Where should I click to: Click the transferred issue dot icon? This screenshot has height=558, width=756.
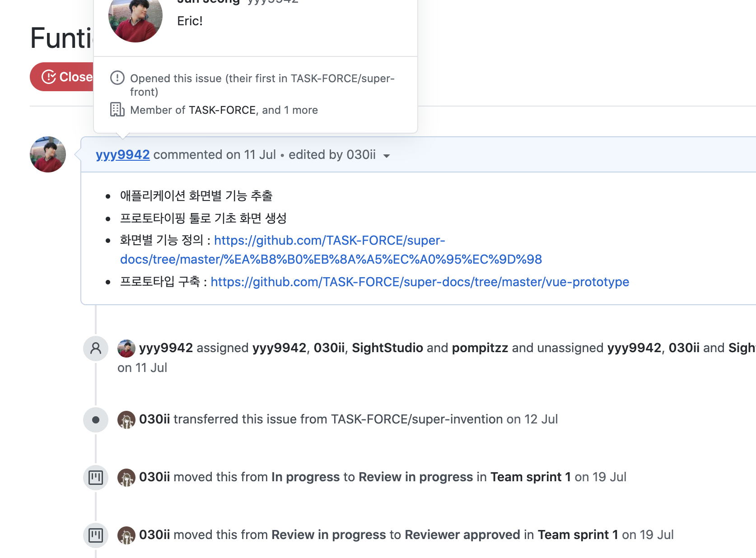(x=96, y=420)
